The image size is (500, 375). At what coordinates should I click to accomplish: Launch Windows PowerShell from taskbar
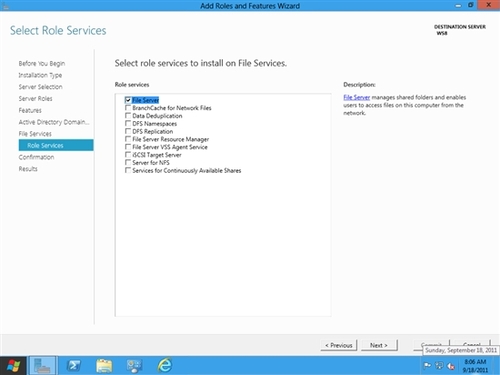coord(74,366)
